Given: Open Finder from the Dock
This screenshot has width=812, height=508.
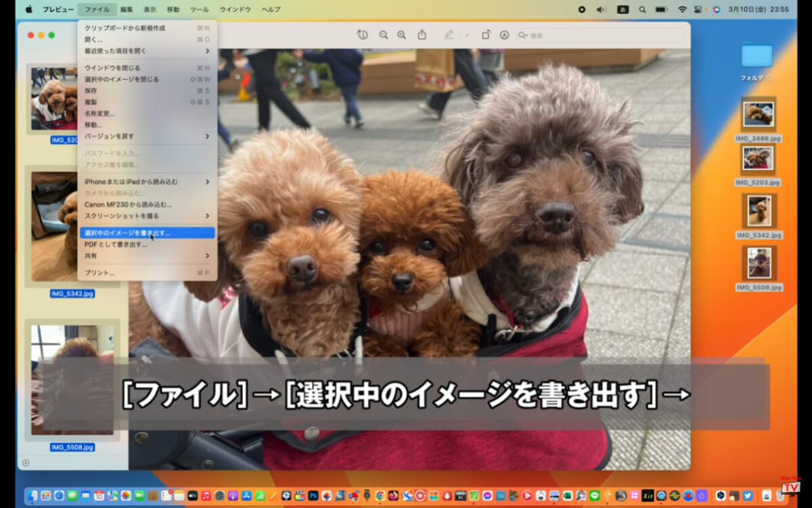Looking at the screenshot, I should (x=33, y=496).
